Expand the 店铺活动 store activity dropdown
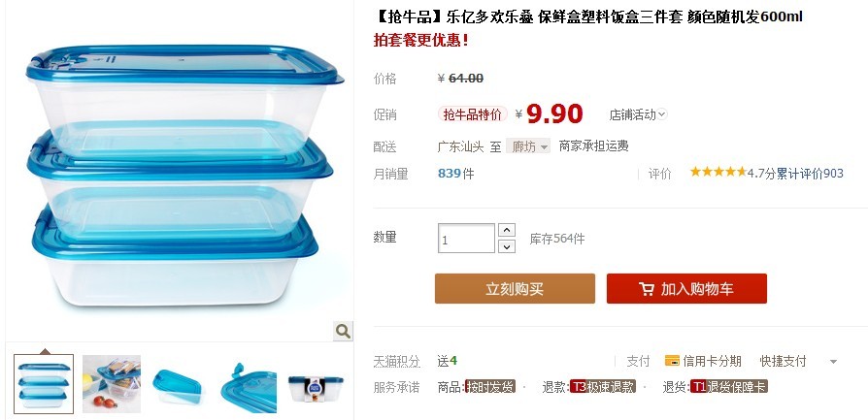The width and height of the screenshot is (868, 420). 638,114
